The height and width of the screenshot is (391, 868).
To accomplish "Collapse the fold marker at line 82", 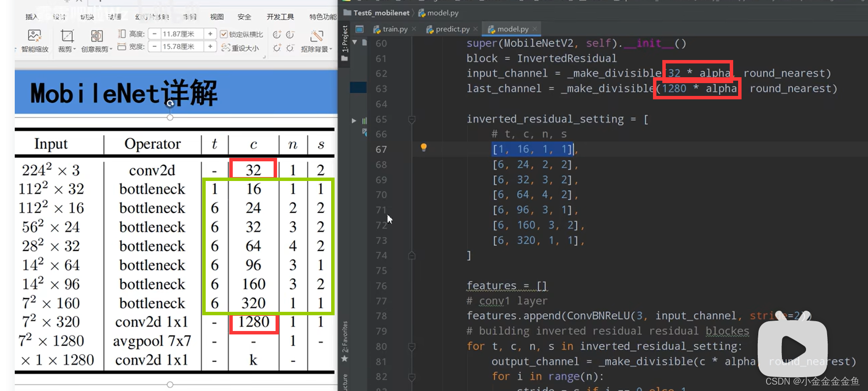I will 412,377.
